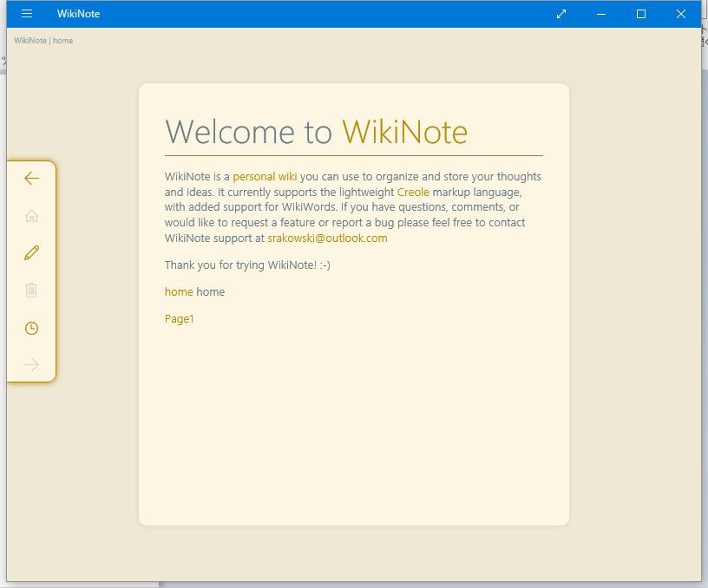Click the forward arrow in side toolbar
The width and height of the screenshot is (708, 588).
32,365
